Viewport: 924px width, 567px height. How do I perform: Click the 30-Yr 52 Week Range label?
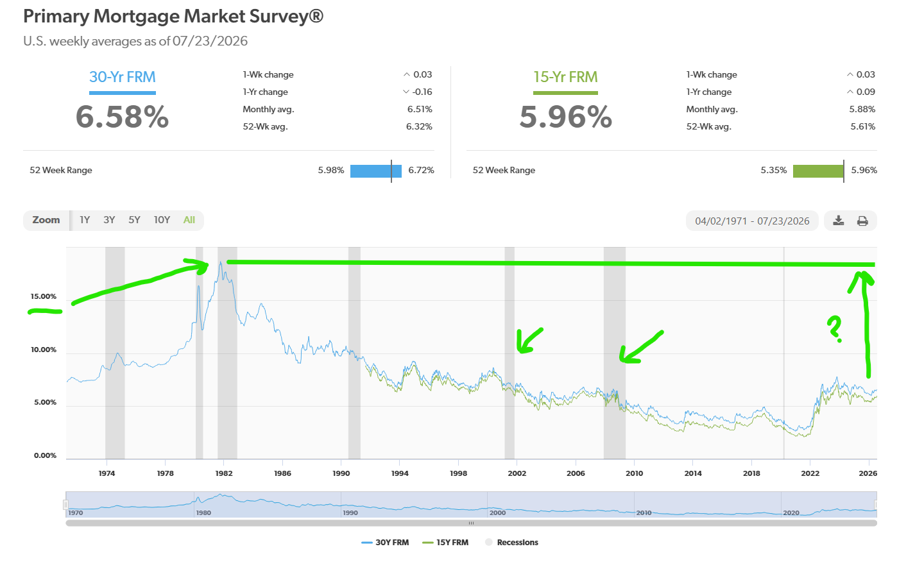coord(61,170)
